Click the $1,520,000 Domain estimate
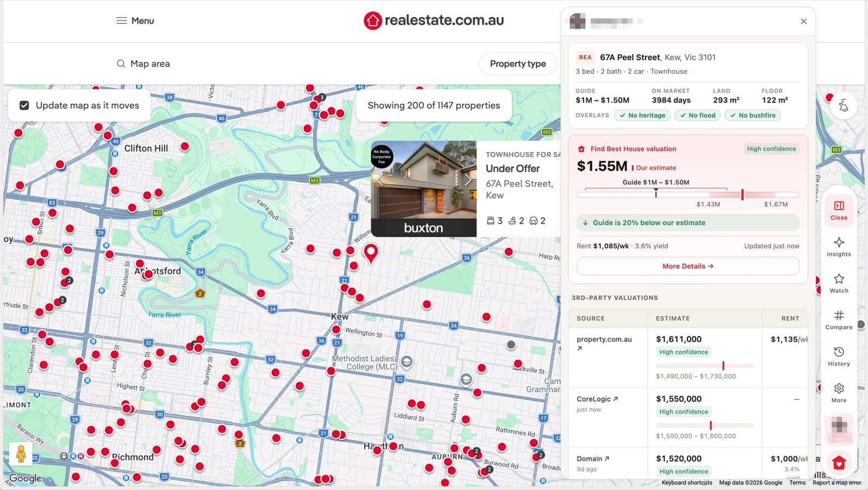This screenshot has height=490, width=868. [679, 459]
